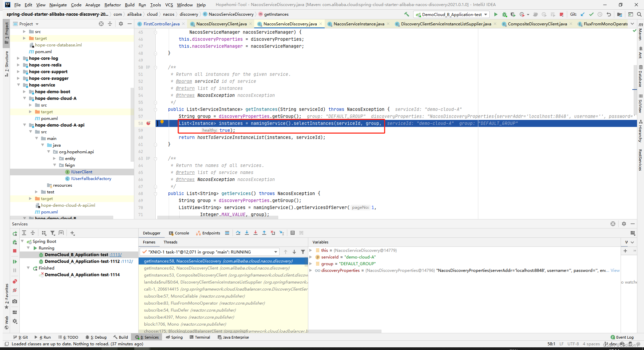
Task: Collapse hope-demo-cloud-A-api in project tree
Action: pos(24,125)
